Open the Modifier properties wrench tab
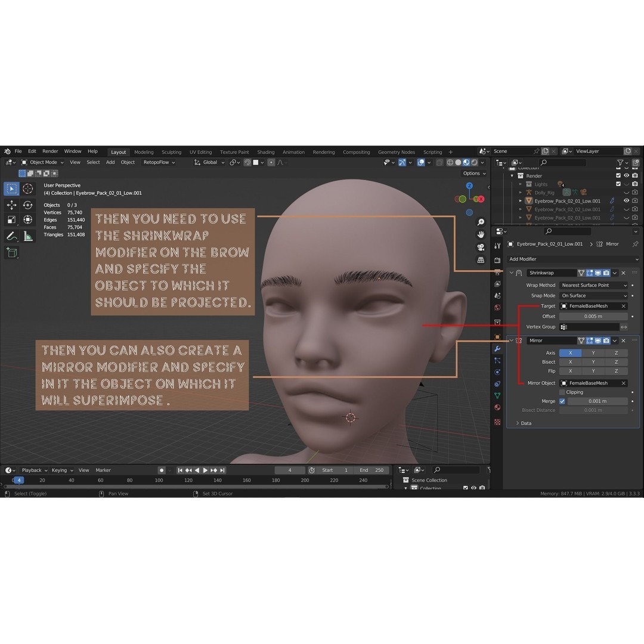This screenshot has height=644, width=644. (x=497, y=349)
